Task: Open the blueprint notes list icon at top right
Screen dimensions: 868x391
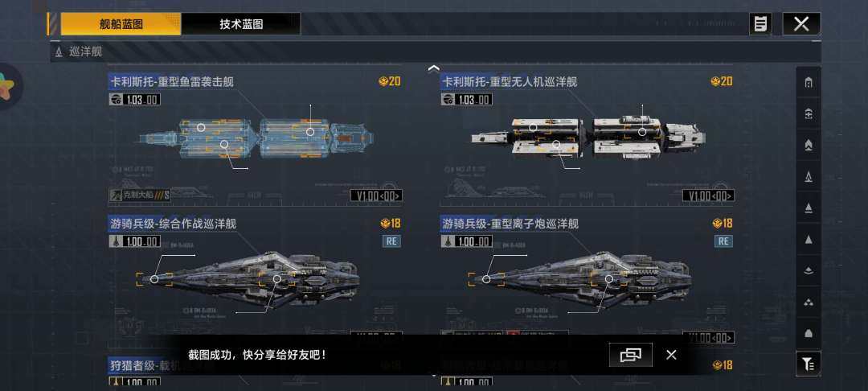Action: pyautogui.click(x=760, y=24)
